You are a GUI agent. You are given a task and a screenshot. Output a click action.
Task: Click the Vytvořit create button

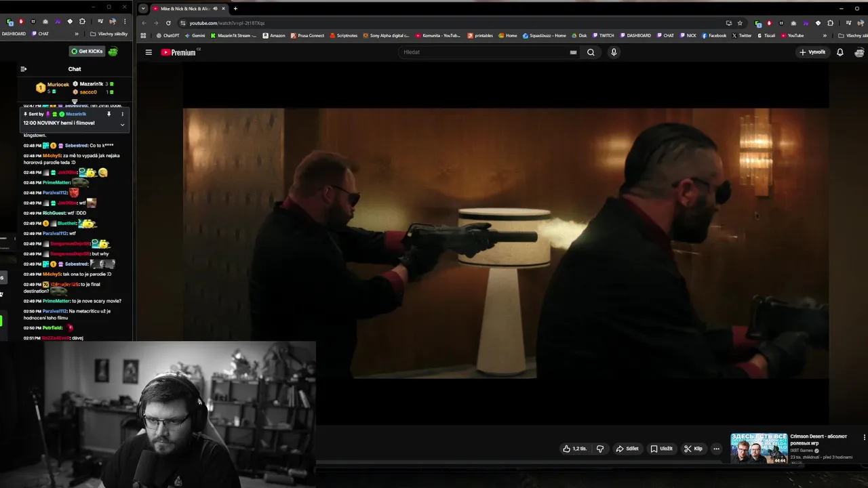812,52
